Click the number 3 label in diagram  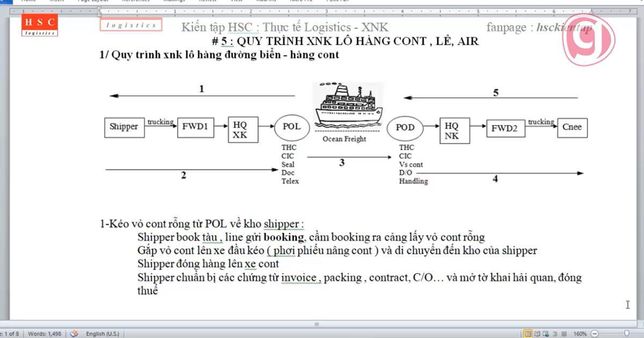(x=342, y=163)
